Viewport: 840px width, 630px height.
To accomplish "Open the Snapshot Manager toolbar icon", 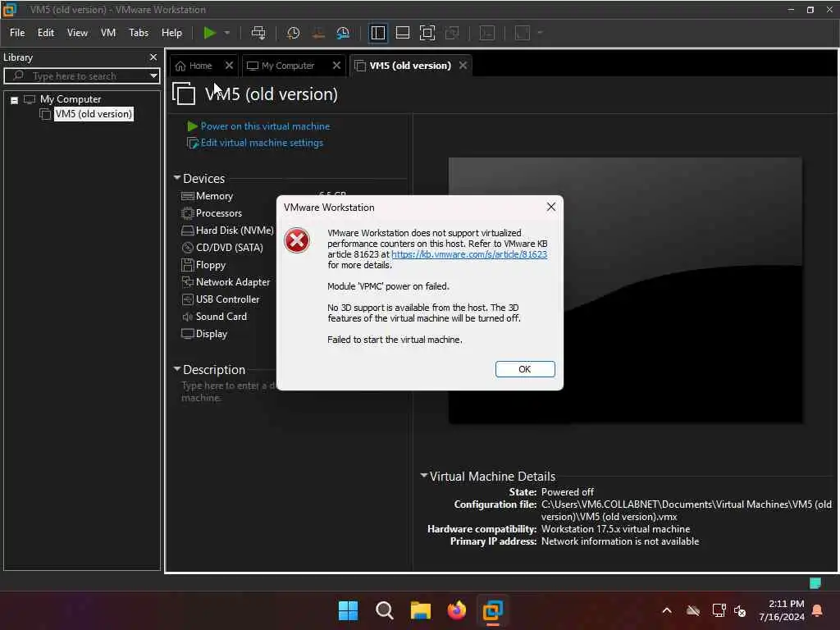I will tap(343, 33).
